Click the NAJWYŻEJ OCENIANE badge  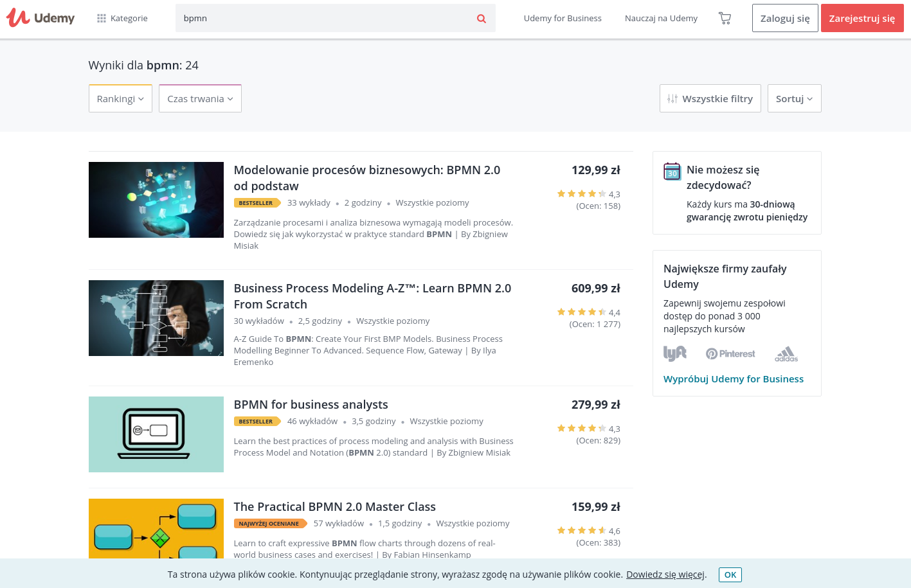[270, 524]
